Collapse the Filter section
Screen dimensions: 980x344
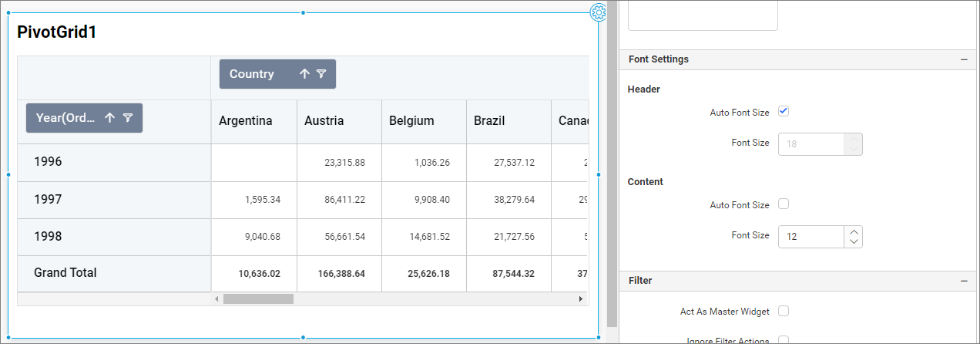pyautogui.click(x=964, y=281)
